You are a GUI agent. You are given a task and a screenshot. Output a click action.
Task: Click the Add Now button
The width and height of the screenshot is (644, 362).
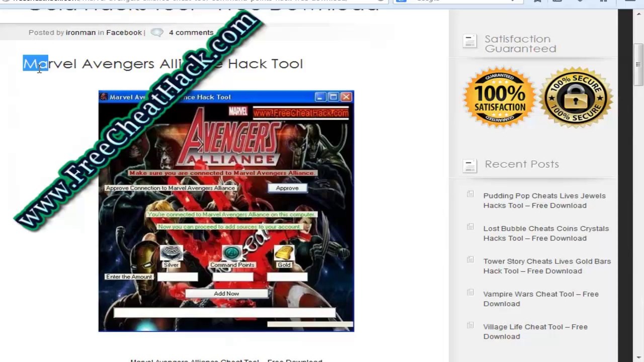[226, 294]
